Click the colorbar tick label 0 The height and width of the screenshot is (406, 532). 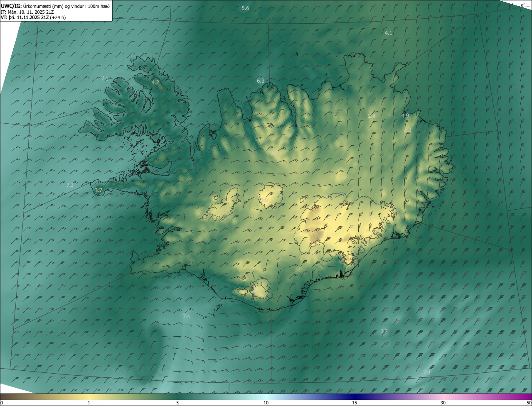click(x=2, y=403)
